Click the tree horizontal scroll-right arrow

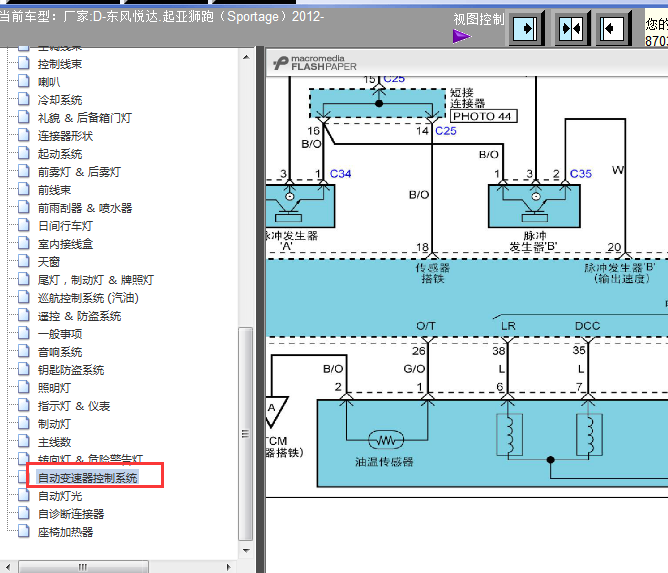point(228,567)
